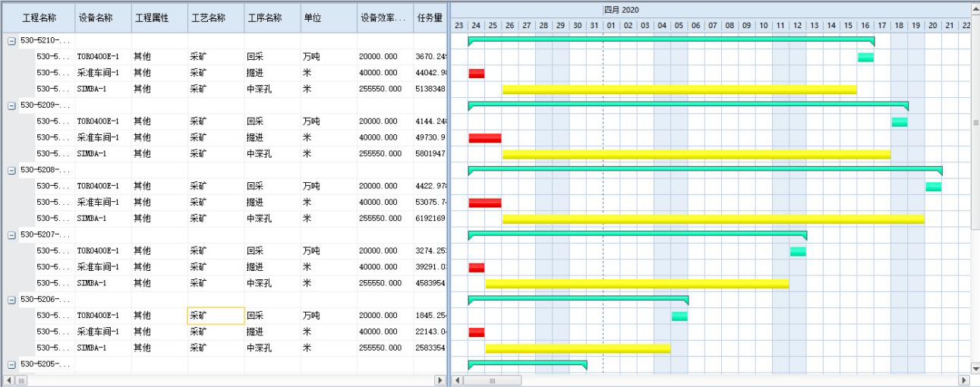Select the red 掘进 bar in group 530-5209
This screenshot has width=980, height=387.
(x=484, y=138)
